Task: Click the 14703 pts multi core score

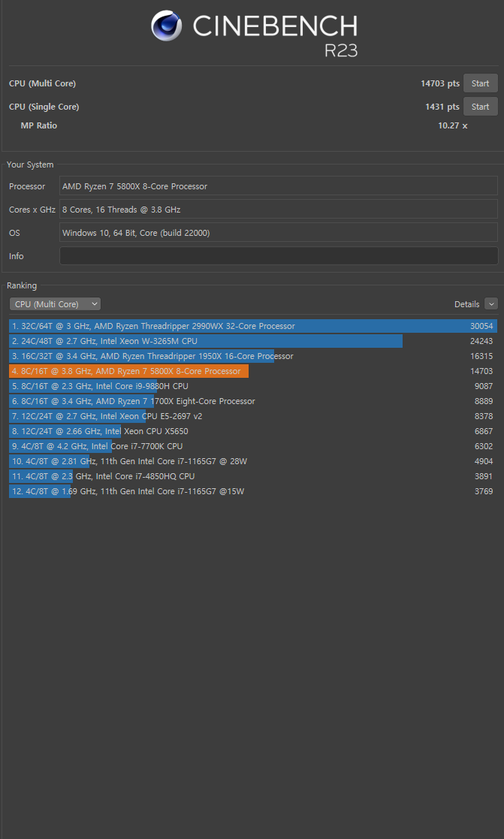Action: [x=440, y=83]
